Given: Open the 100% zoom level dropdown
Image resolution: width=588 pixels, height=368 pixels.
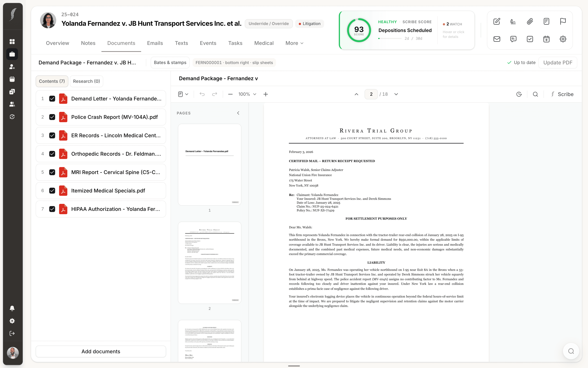Looking at the screenshot, I should pos(247,94).
